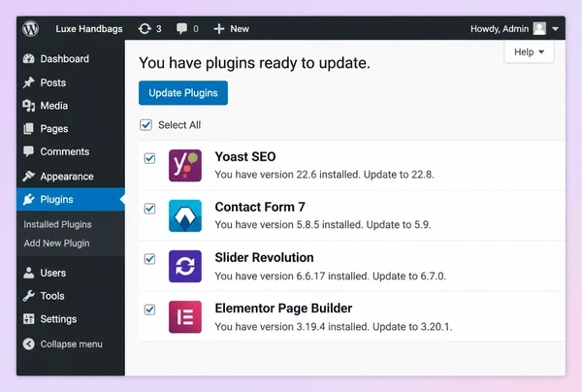
Task: Click the Select All label text
Action: [179, 125]
